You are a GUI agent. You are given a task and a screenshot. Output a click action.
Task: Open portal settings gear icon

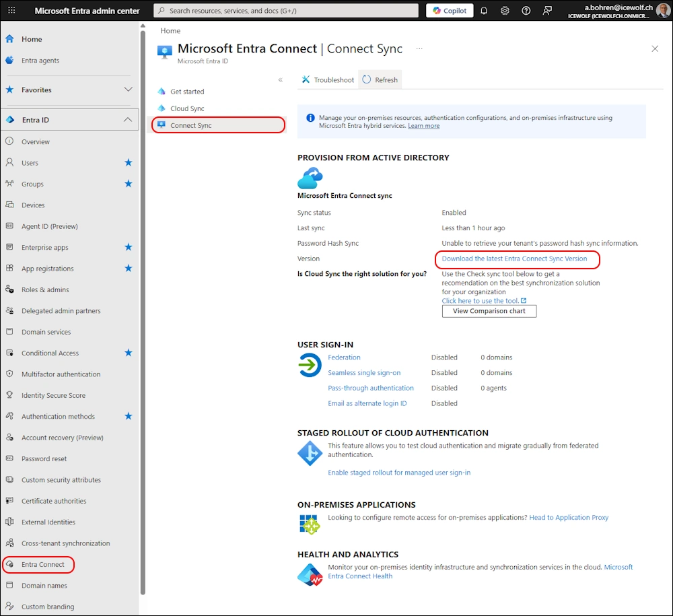(505, 11)
